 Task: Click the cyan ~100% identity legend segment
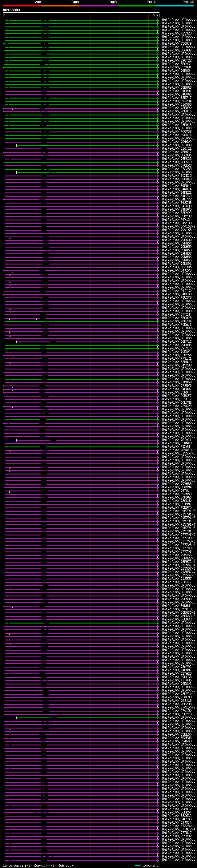point(175,6)
